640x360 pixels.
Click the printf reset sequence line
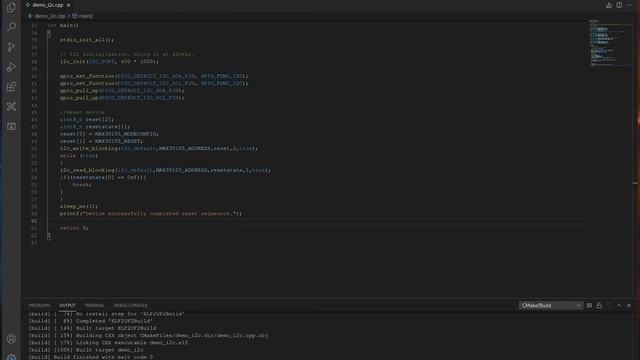pyautogui.click(x=151, y=213)
